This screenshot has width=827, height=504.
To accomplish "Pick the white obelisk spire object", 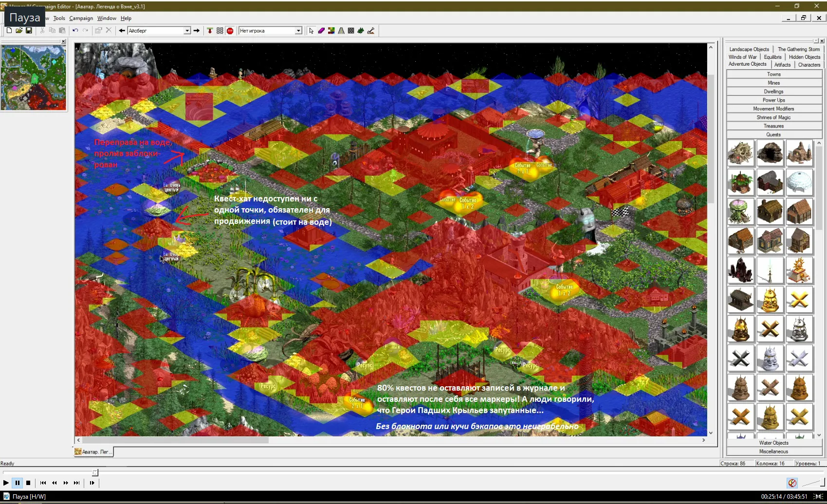I will tap(770, 270).
